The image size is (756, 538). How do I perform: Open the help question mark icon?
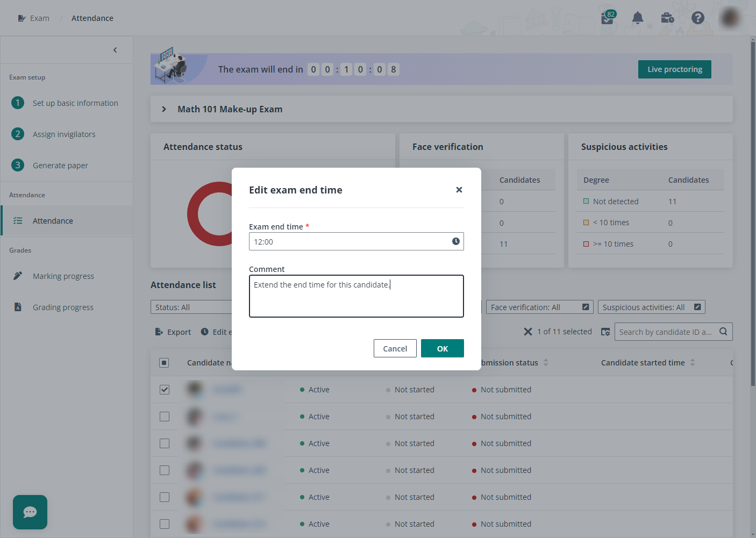point(698,18)
